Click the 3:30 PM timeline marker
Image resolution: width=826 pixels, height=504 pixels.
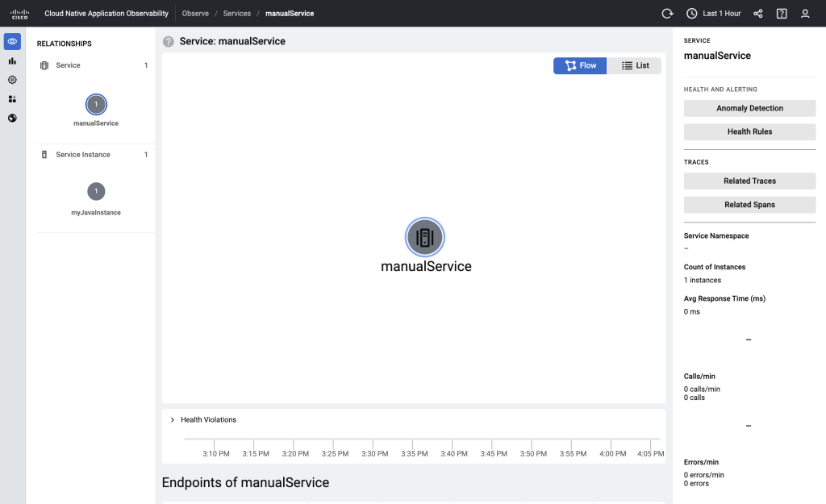374,453
